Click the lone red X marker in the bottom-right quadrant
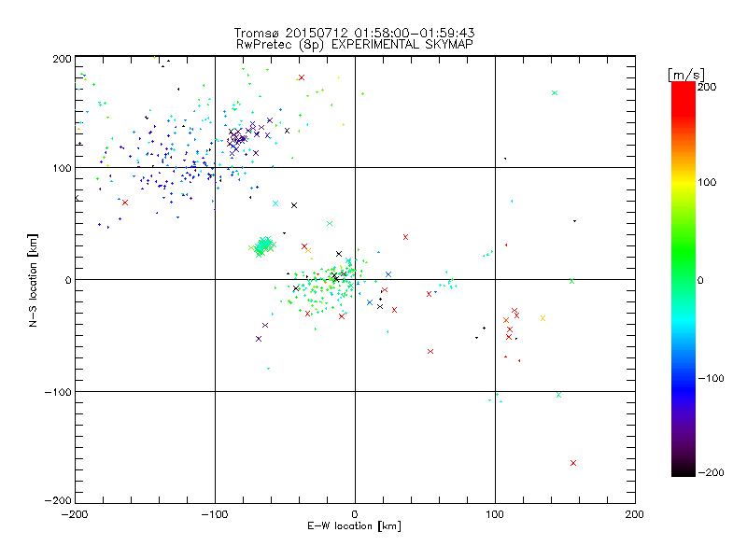The image size is (747, 560). (x=573, y=463)
